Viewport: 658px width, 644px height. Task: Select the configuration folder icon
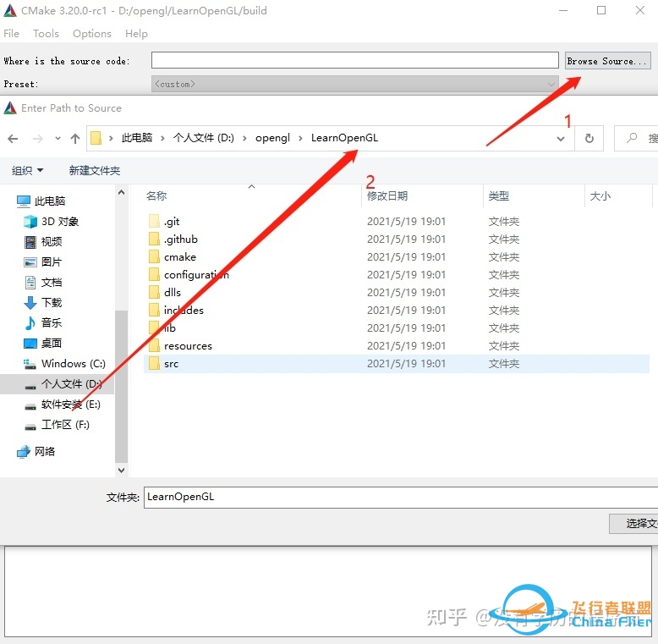click(x=154, y=274)
